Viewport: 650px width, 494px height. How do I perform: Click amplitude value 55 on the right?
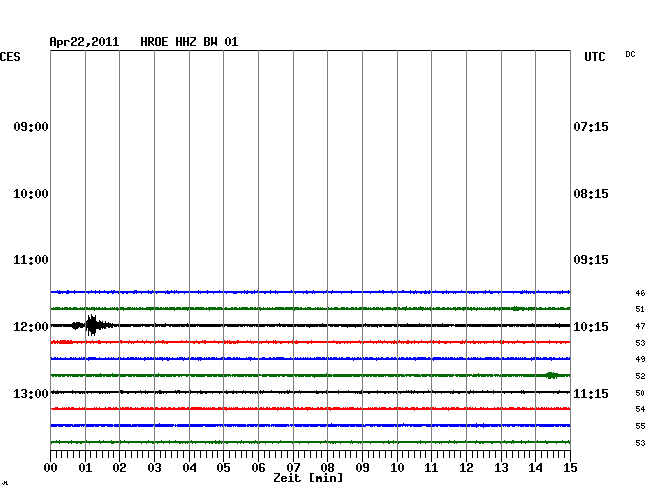pyautogui.click(x=640, y=426)
